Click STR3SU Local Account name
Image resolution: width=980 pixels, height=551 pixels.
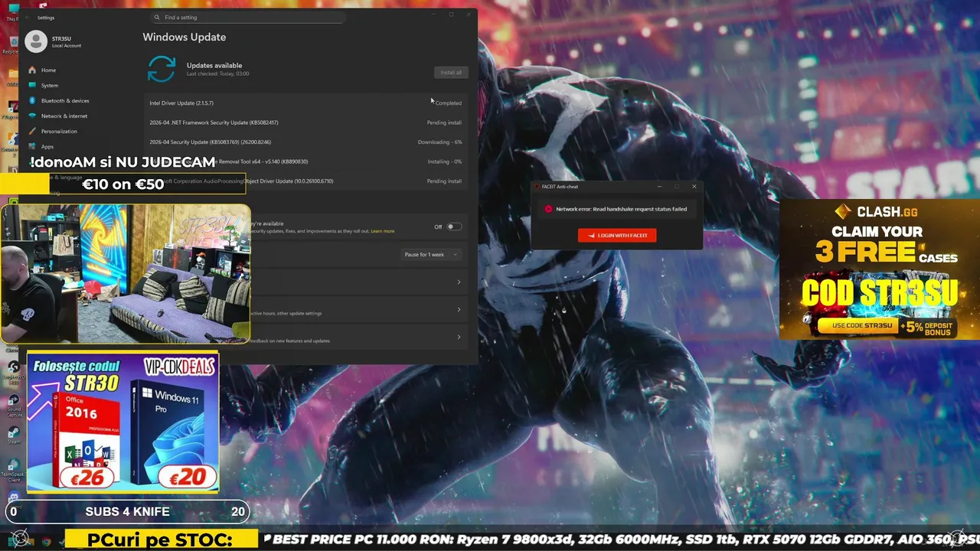(66, 41)
